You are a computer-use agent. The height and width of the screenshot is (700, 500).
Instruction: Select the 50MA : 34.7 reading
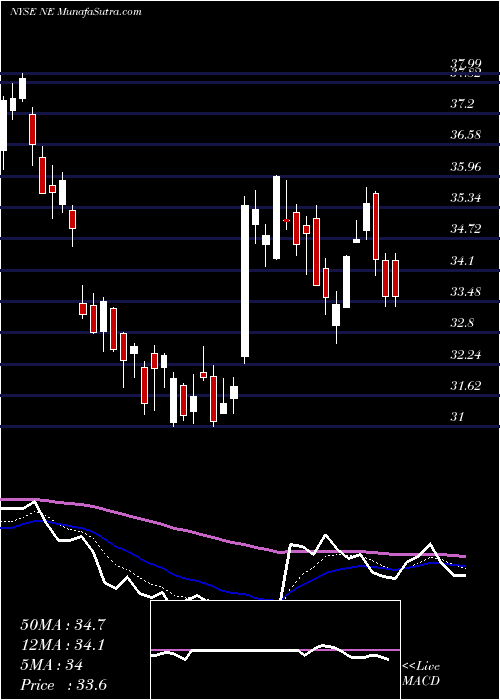(63, 625)
